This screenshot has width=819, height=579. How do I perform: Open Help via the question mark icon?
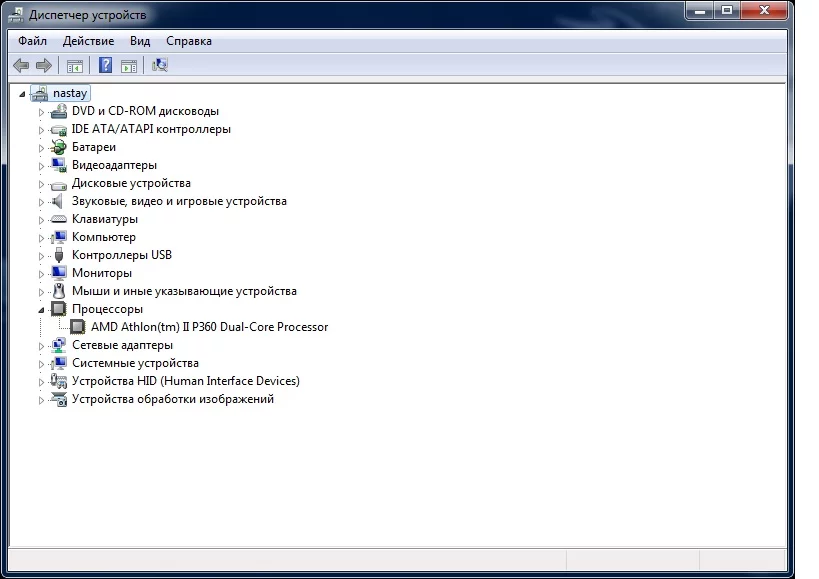[x=106, y=65]
